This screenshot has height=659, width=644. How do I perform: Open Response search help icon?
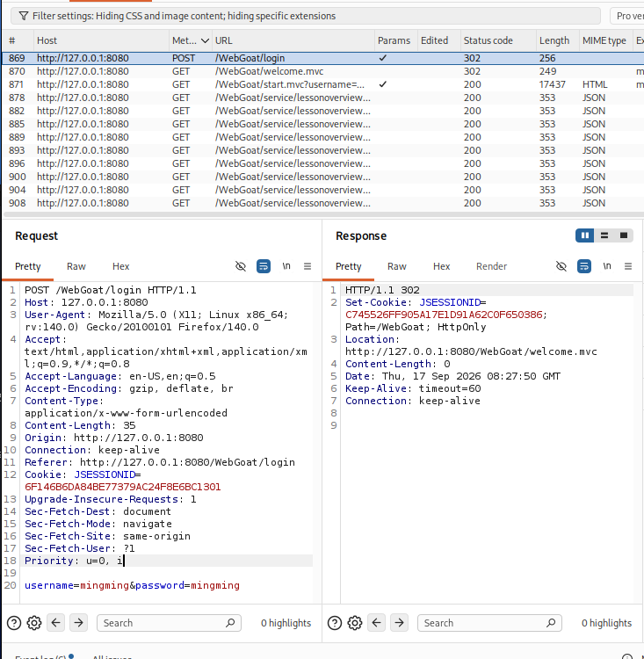(x=335, y=623)
